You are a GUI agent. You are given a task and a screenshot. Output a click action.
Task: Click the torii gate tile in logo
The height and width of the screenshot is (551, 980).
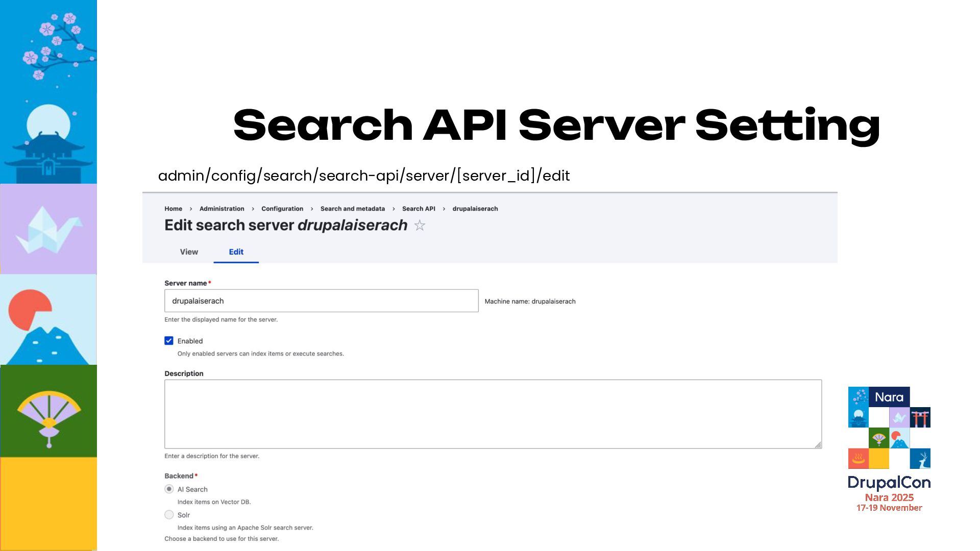tap(920, 417)
